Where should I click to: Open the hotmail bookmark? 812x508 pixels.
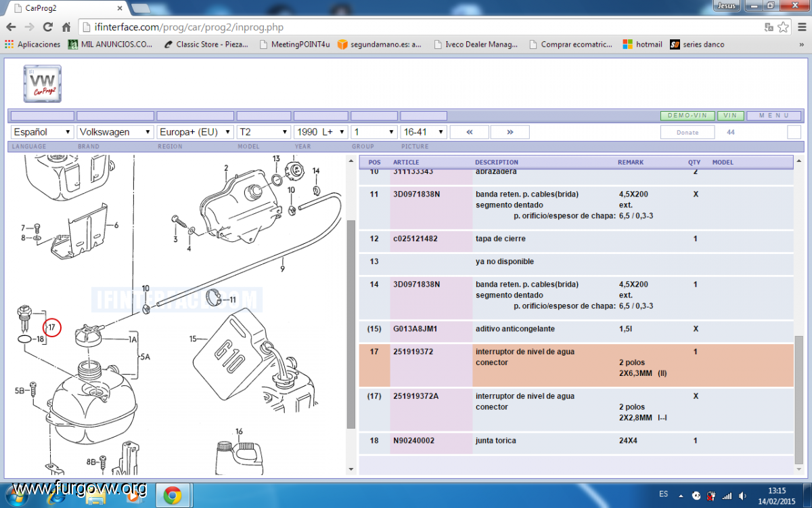(642, 45)
